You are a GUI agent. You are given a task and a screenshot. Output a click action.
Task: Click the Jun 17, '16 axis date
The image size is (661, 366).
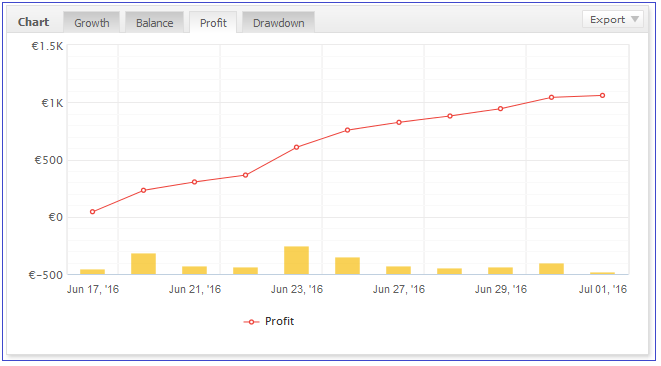pos(93,289)
